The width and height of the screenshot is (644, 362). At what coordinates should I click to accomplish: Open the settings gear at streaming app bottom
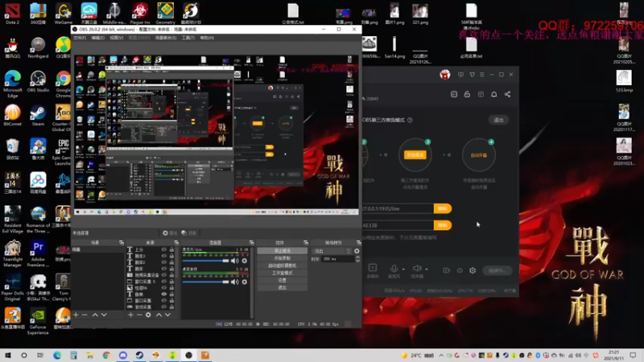click(473, 270)
